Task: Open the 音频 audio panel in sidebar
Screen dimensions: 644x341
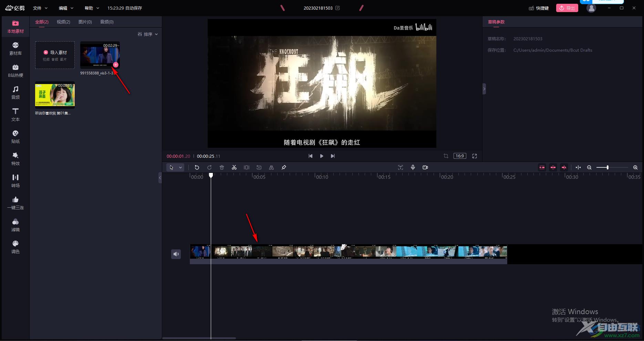Action: coord(15,93)
